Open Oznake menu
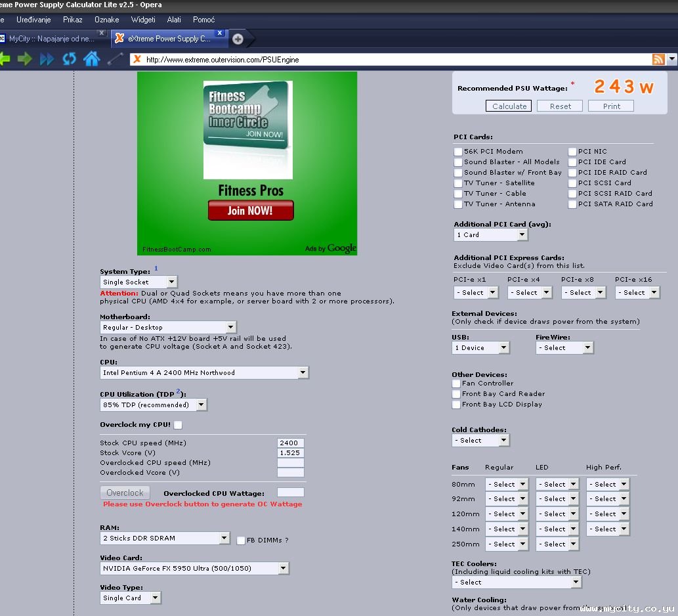This screenshot has width=678, height=616. point(107,20)
